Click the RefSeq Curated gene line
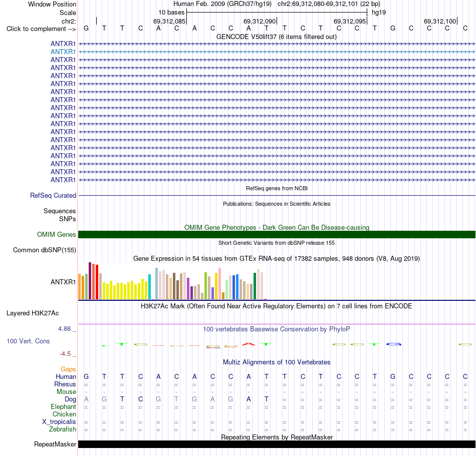The image size is (476, 456). click(277, 196)
